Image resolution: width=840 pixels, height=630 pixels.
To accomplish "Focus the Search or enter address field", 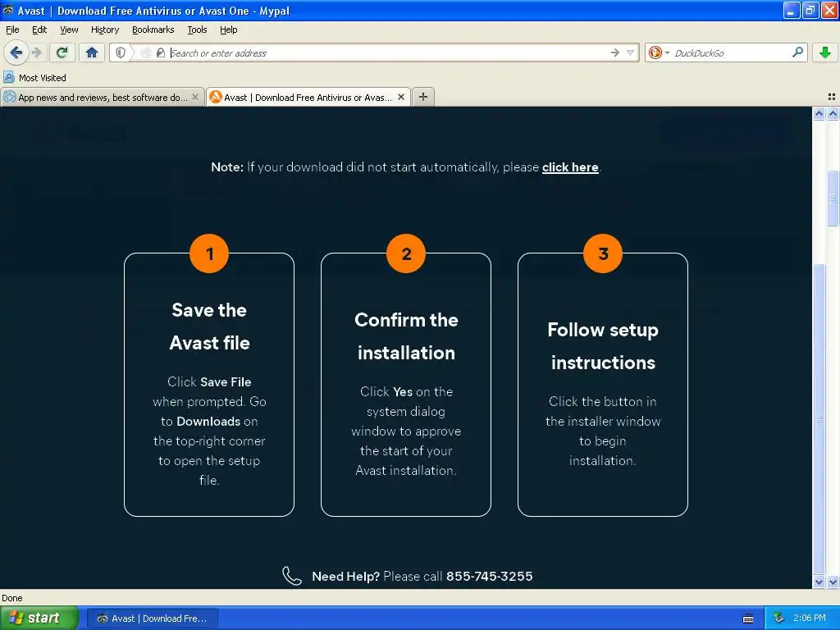I will pos(388,52).
